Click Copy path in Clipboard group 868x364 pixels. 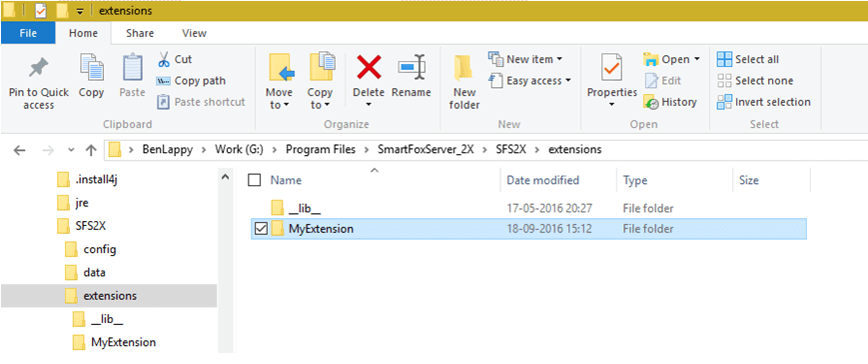191,81
